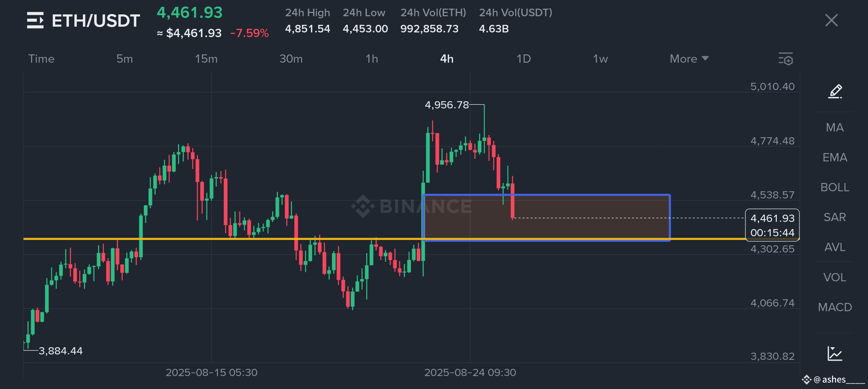
Task: Open the ETH/USDT pair selector
Action: pyautogui.click(x=96, y=21)
